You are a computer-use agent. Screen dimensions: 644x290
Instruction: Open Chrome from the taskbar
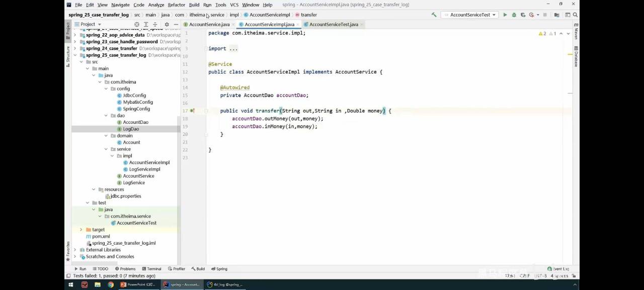click(110, 284)
